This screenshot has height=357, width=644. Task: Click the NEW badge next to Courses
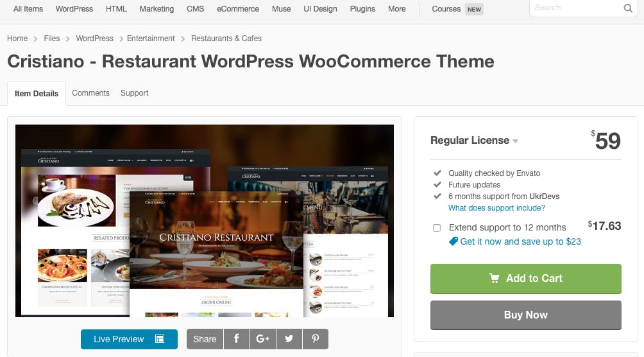[474, 9]
